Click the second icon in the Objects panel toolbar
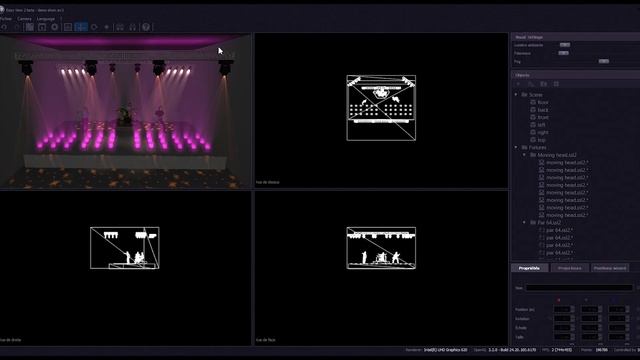 pos(531,84)
